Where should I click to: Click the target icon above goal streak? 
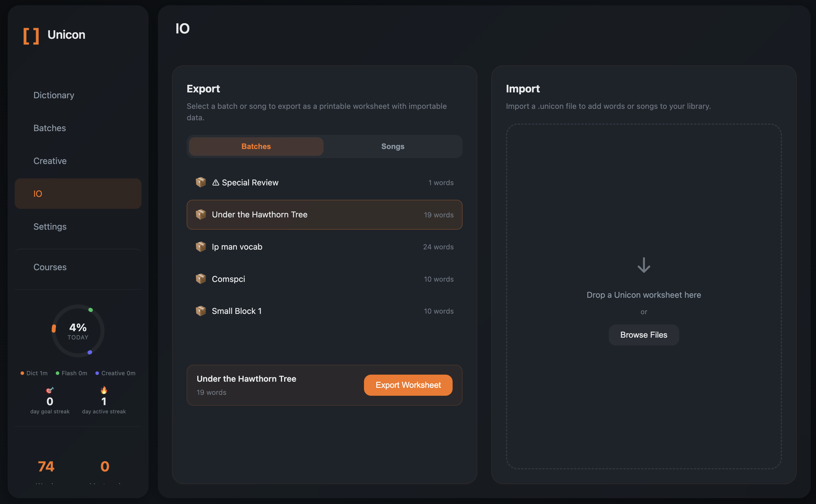50,390
